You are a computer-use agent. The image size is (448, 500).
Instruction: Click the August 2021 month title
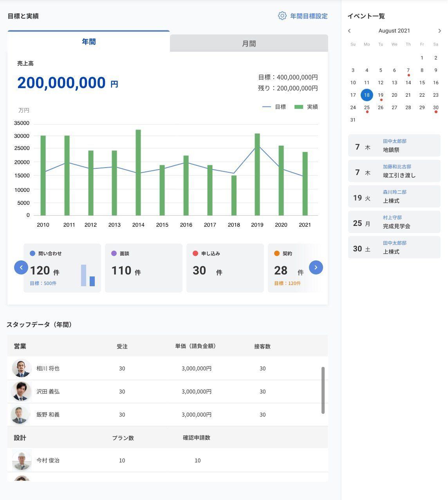click(x=394, y=31)
